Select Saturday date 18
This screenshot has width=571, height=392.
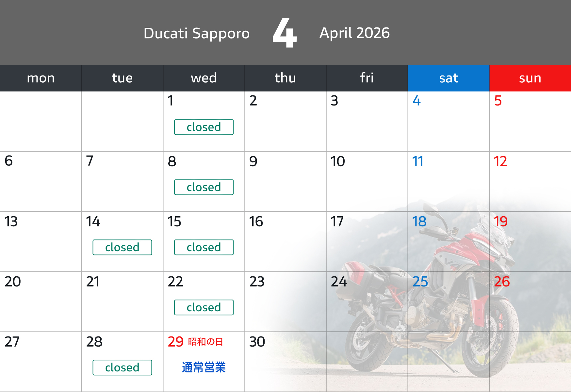tap(419, 222)
